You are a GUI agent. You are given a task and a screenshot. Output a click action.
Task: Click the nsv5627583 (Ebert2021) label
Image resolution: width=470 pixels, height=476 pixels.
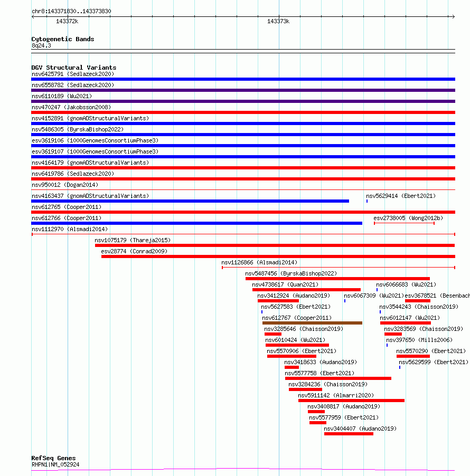coord(296,307)
